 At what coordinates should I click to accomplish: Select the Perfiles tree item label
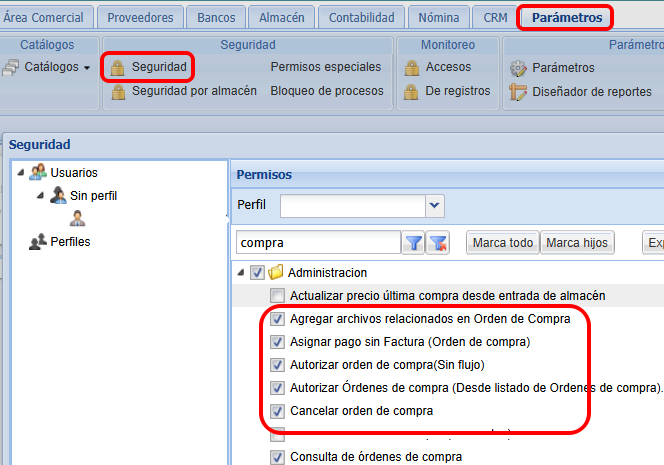(70, 242)
